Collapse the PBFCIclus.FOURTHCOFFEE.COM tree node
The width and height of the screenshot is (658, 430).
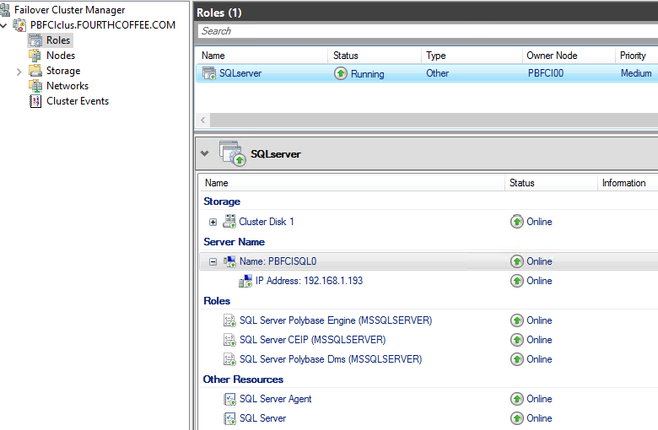click(4, 26)
